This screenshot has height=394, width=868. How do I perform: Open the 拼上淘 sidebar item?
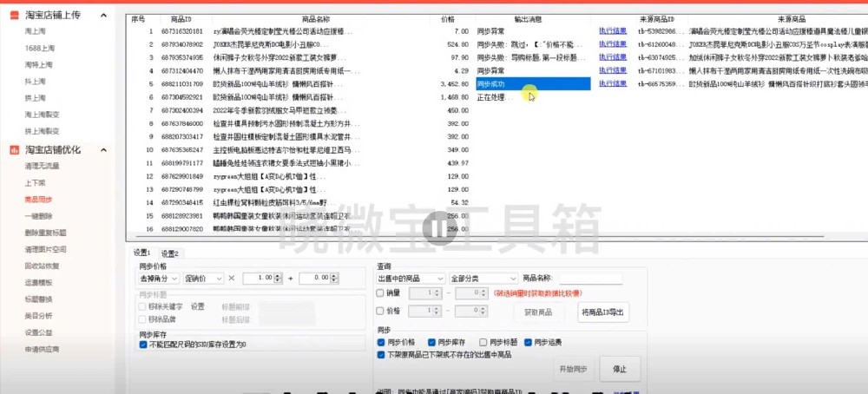pyautogui.click(x=35, y=98)
